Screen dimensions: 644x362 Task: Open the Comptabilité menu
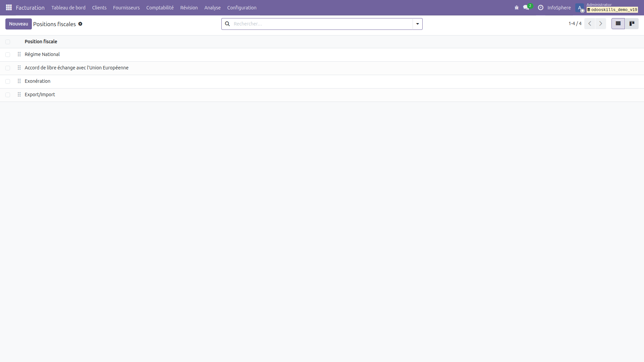160,7
